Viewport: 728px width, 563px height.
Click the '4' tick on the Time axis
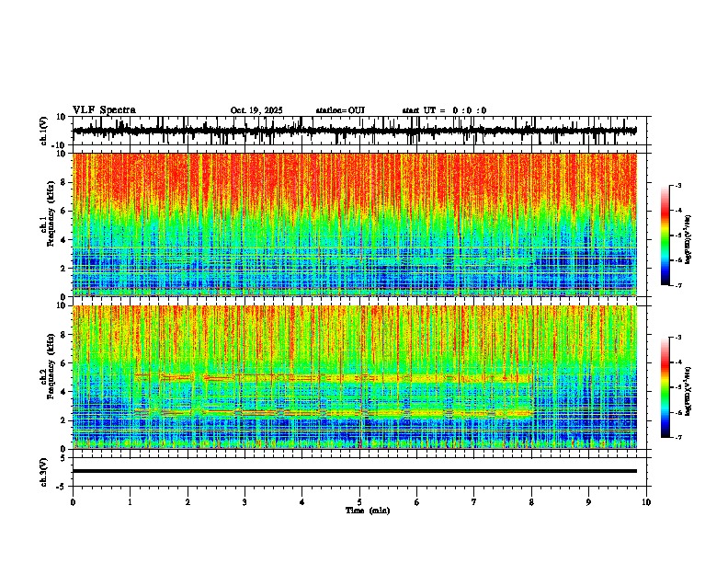(302, 502)
